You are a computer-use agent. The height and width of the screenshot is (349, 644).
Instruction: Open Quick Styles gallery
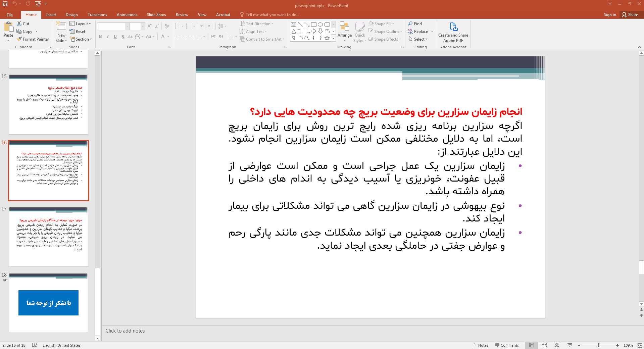point(360,32)
